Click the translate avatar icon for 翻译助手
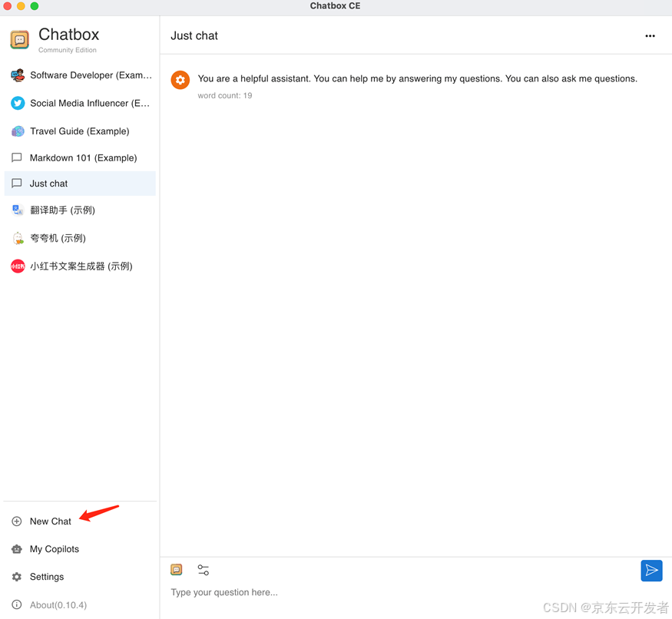 (18, 210)
